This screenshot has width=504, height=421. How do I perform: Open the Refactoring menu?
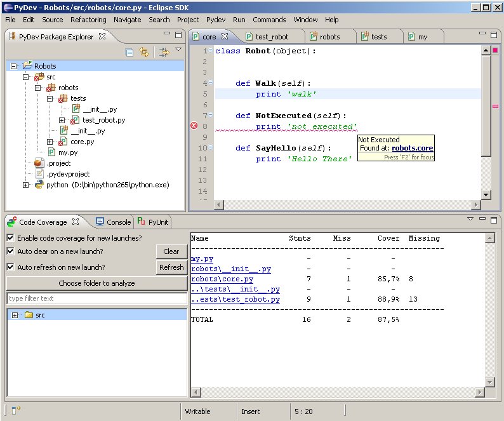coord(88,20)
